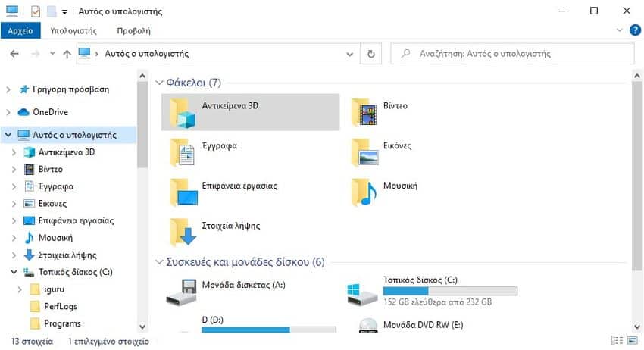The height and width of the screenshot is (350, 644).
Task: Click the Αναζήτηση search box
Action: pos(512,54)
